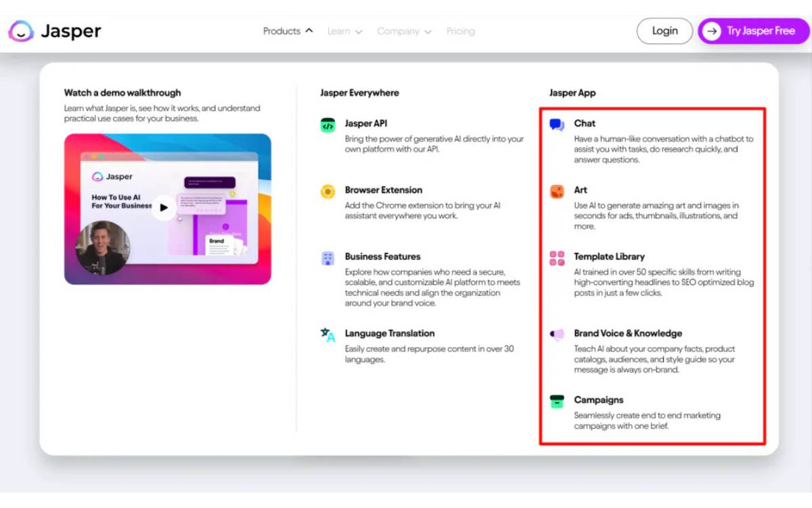This screenshot has width=812, height=508.
Task: Open the Campaigns link
Action: click(599, 400)
